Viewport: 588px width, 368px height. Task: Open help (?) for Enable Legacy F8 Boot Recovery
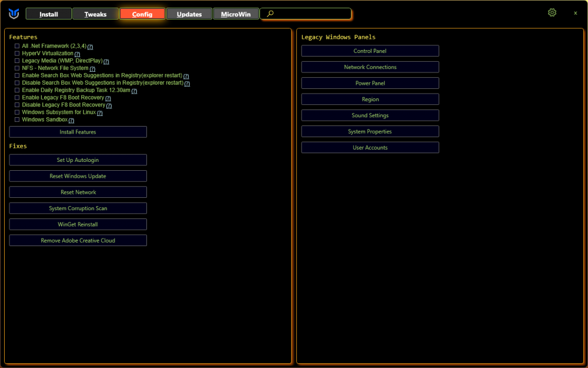[108, 98]
